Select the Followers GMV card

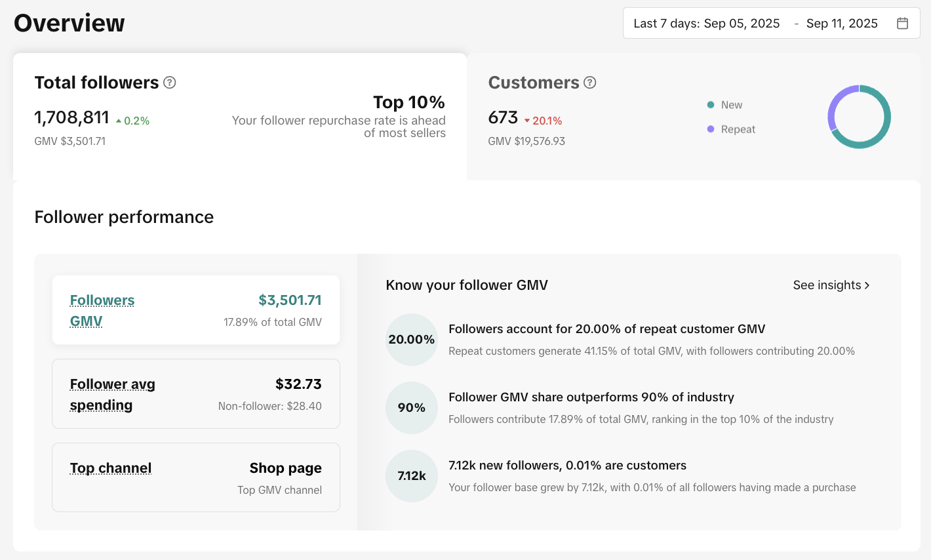click(x=196, y=310)
